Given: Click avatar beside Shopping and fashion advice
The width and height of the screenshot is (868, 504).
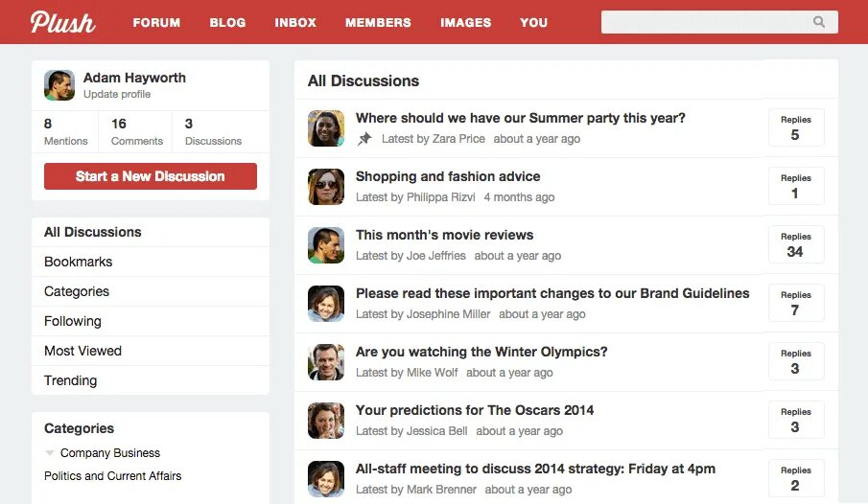Looking at the screenshot, I should 326,187.
